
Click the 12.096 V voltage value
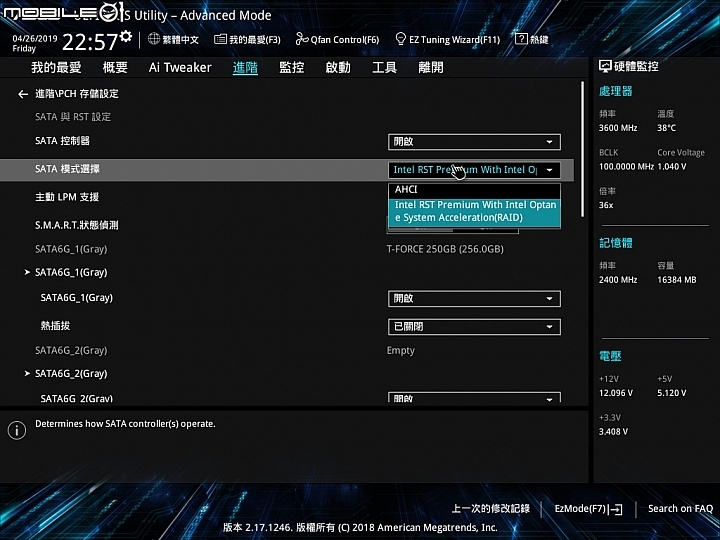click(x=616, y=394)
